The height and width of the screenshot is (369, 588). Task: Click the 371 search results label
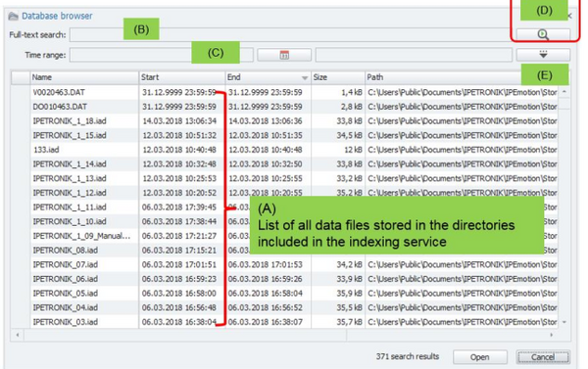point(408,356)
